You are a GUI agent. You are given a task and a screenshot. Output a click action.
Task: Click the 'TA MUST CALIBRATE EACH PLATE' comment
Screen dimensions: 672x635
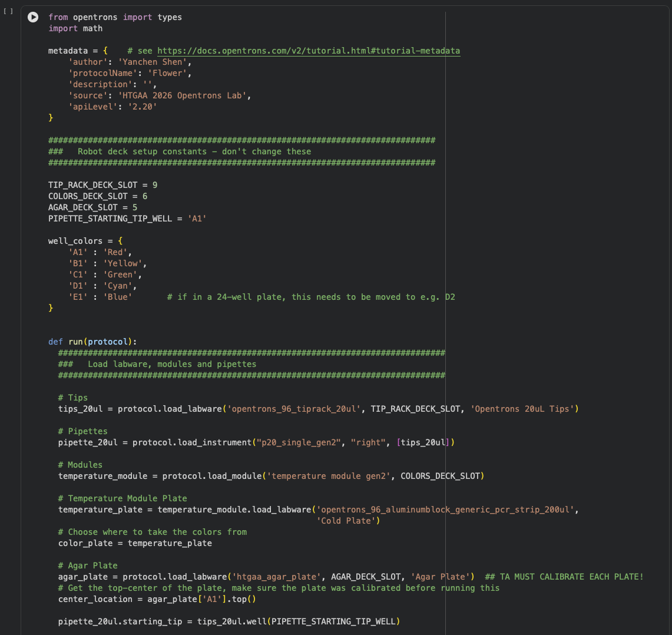tap(564, 577)
